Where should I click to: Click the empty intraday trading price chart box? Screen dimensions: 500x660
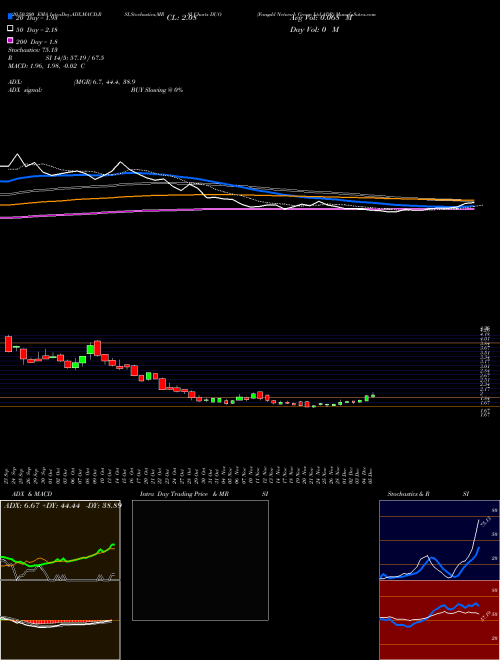200,560
